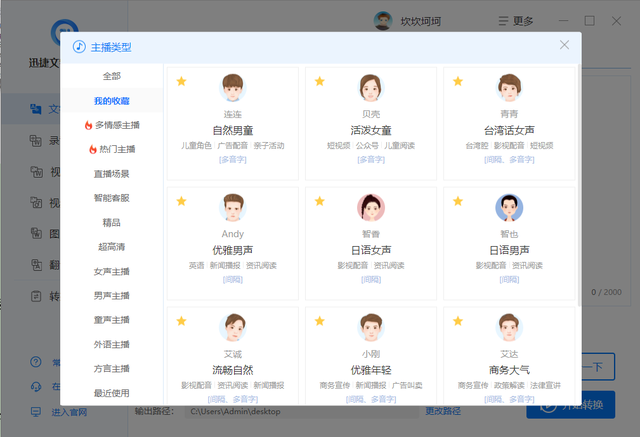
Task: Click the 进入官网 monitor icon
Action: coord(36,412)
